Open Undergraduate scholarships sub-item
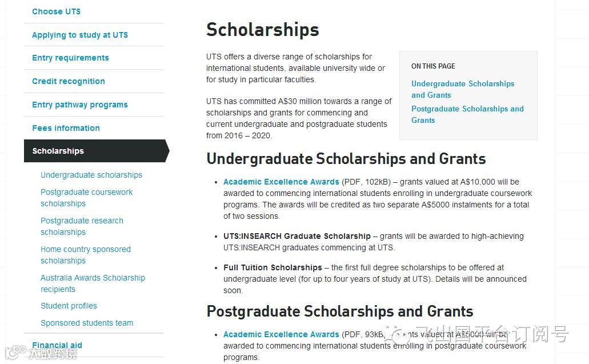 [91, 175]
